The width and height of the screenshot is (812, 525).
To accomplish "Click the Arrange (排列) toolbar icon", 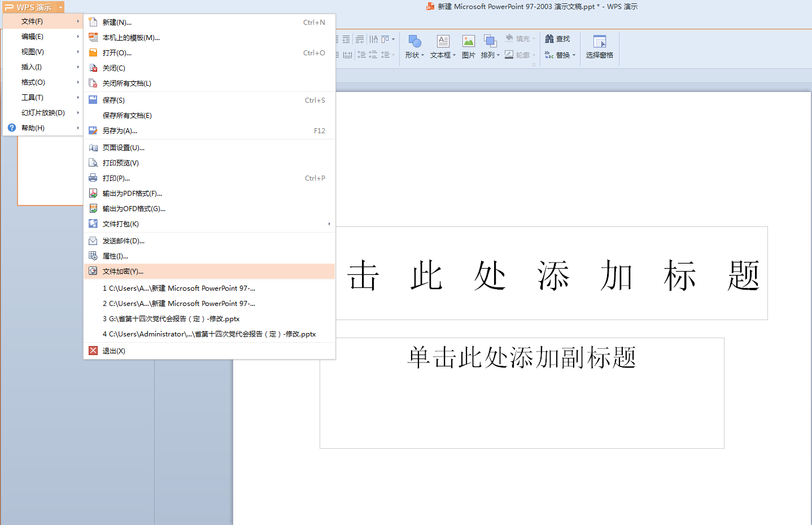I will click(490, 41).
